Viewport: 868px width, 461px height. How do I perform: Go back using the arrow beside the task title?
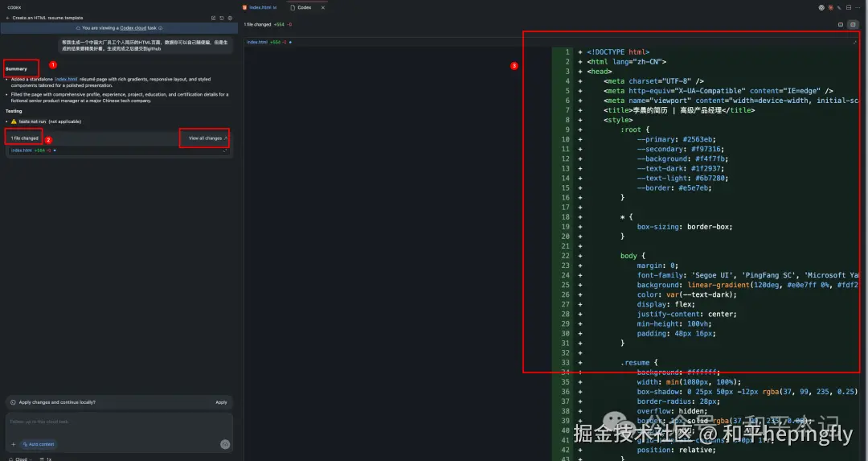coord(8,18)
